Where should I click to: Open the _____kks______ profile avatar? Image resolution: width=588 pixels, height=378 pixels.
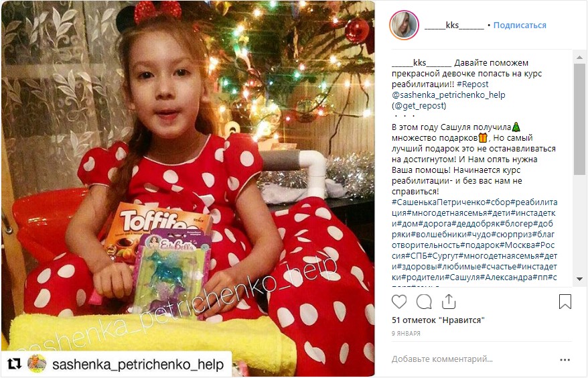[x=404, y=25]
